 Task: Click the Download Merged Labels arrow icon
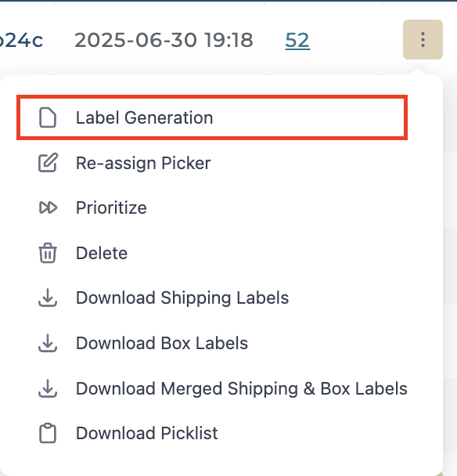point(48,388)
